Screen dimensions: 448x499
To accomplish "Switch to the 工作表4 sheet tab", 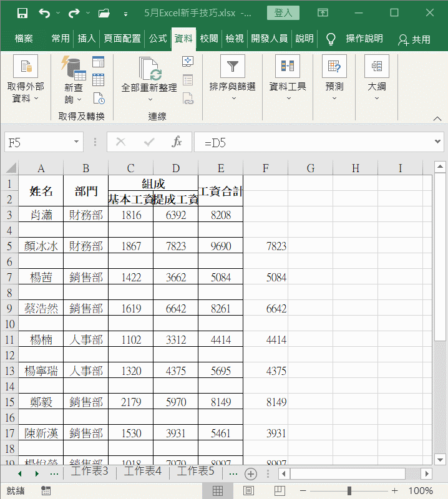I will (x=143, y=472).
